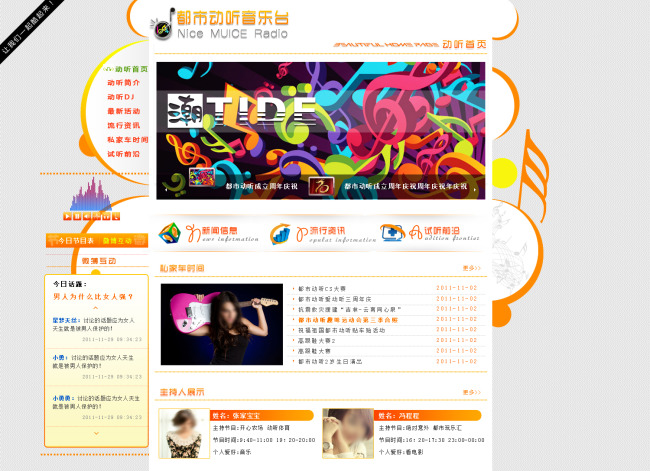Screen dimensions: 650x471
Task: Open 私家车时间 in the side menu
Action: (x=127, y=140)
